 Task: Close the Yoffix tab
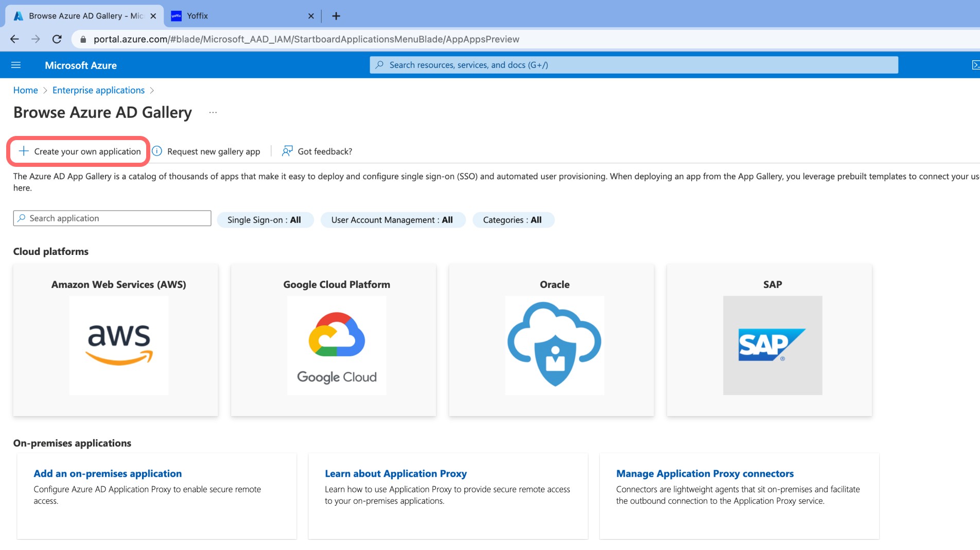point(311,16)
